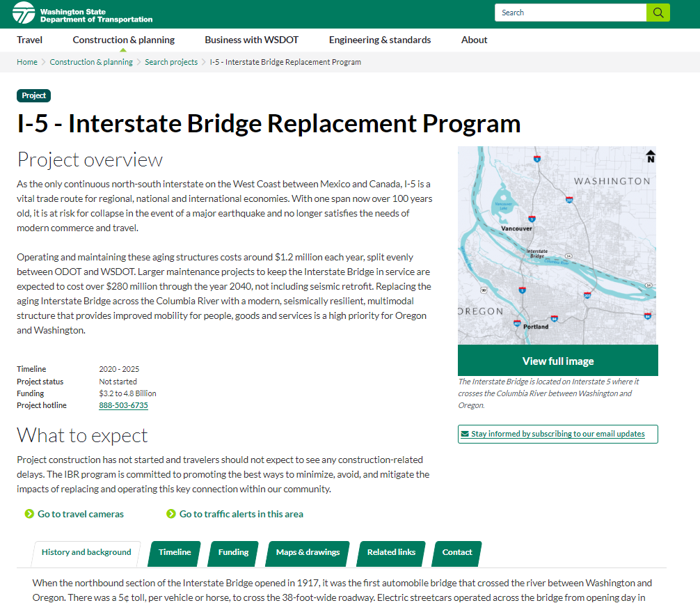Click the Interstate Bridge map thumbnail
This screenshot has width=700, height=603.
[x=557, y=245]
